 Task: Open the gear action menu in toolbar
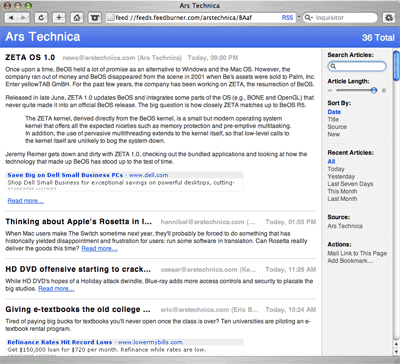(389, 18)
